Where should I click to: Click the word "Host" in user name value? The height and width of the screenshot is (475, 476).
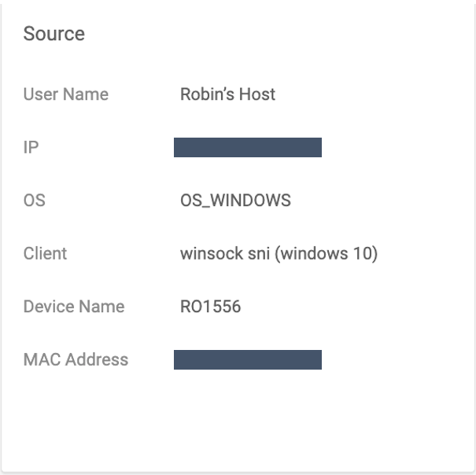[x=257, y=94]
